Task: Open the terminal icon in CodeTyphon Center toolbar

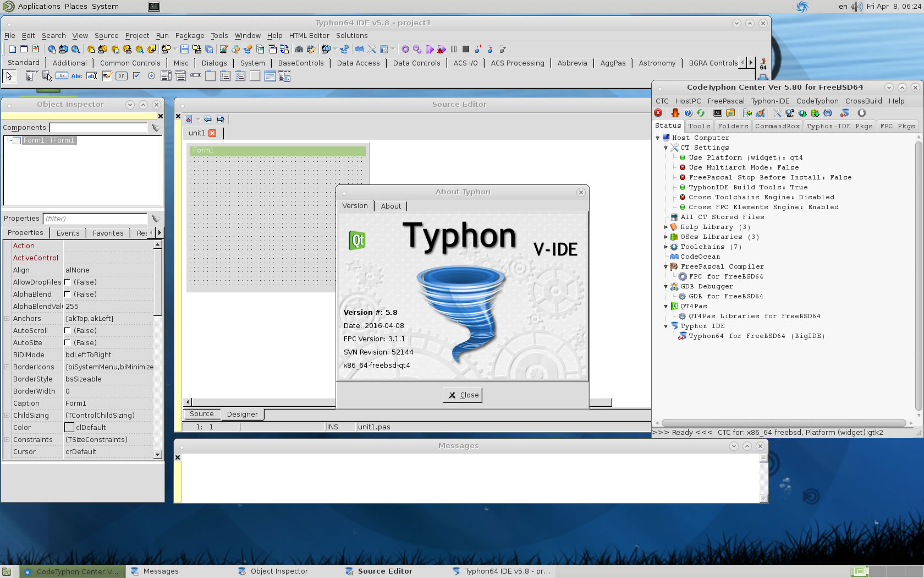Action: pyautogui.click(x=718, y=113)
